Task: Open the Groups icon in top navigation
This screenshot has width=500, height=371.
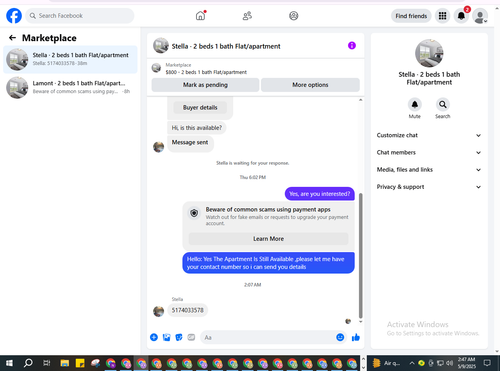Action: point(294,16)
